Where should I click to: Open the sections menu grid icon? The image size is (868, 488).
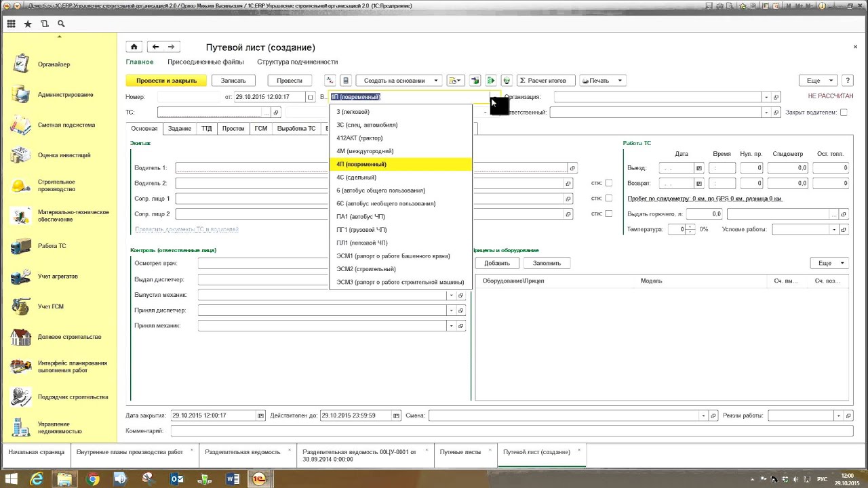point(11,24)
